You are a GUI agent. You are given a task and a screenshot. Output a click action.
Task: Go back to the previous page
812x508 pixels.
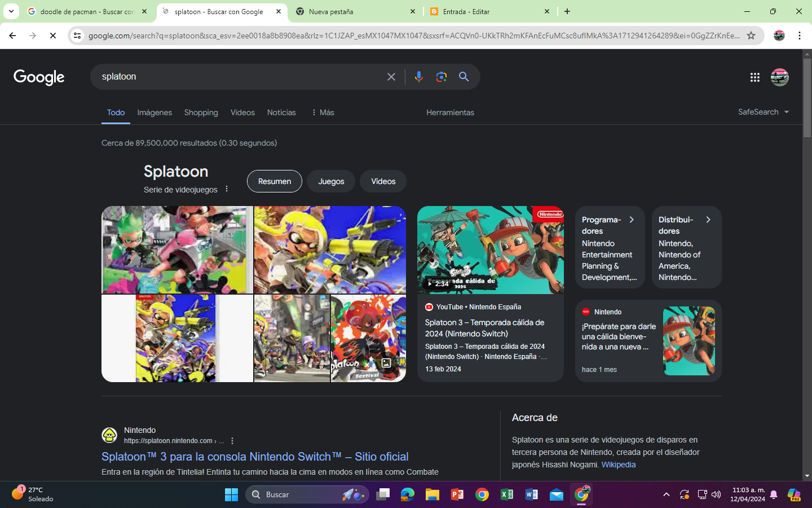click(x=12, y=36)
